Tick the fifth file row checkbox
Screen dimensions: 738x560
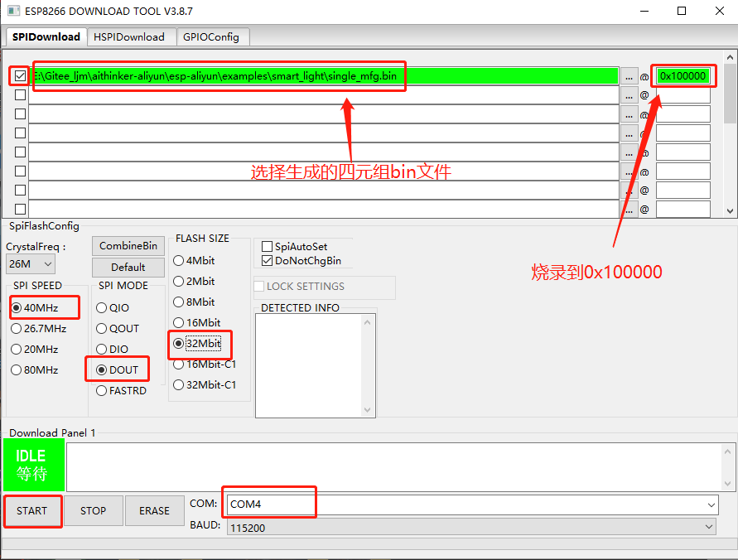[20, 152]
